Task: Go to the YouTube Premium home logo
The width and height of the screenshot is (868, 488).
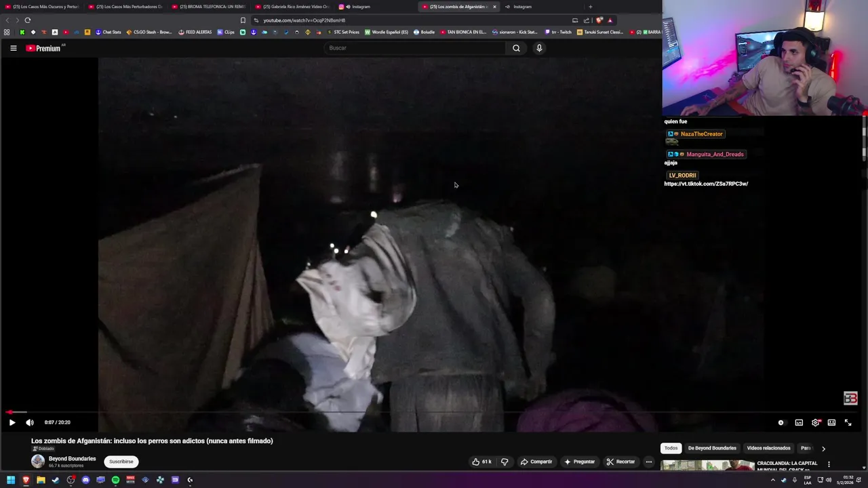Action: click(x=43, y=48)
